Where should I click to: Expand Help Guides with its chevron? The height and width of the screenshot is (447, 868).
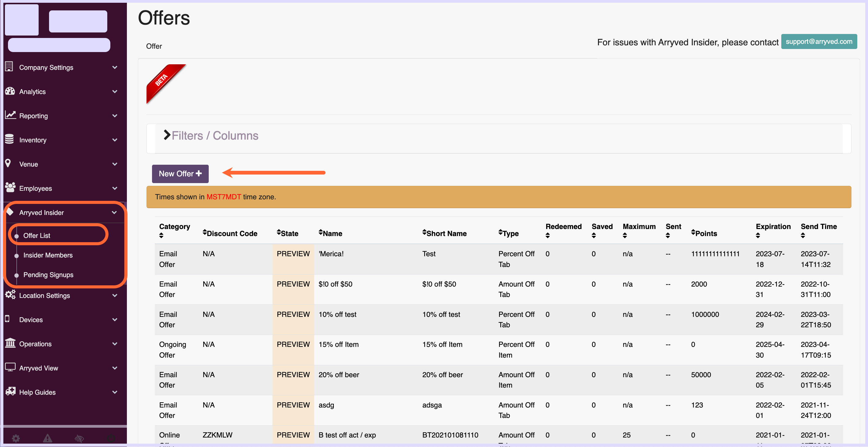115,392
